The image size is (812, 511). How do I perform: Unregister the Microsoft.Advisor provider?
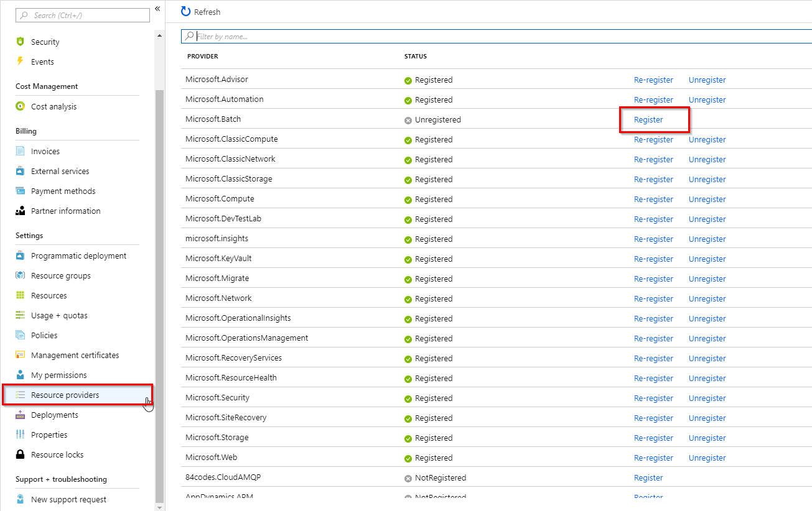pos(707,80)
